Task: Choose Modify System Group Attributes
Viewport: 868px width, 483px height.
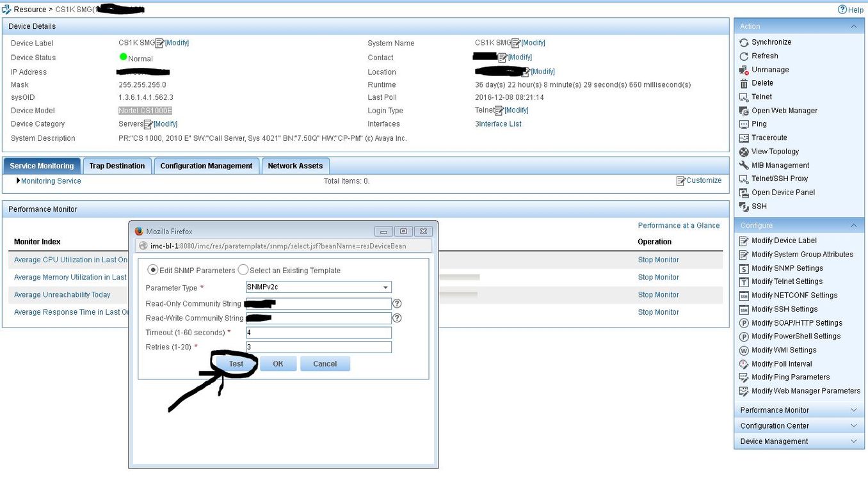Action: coord(802,255)
